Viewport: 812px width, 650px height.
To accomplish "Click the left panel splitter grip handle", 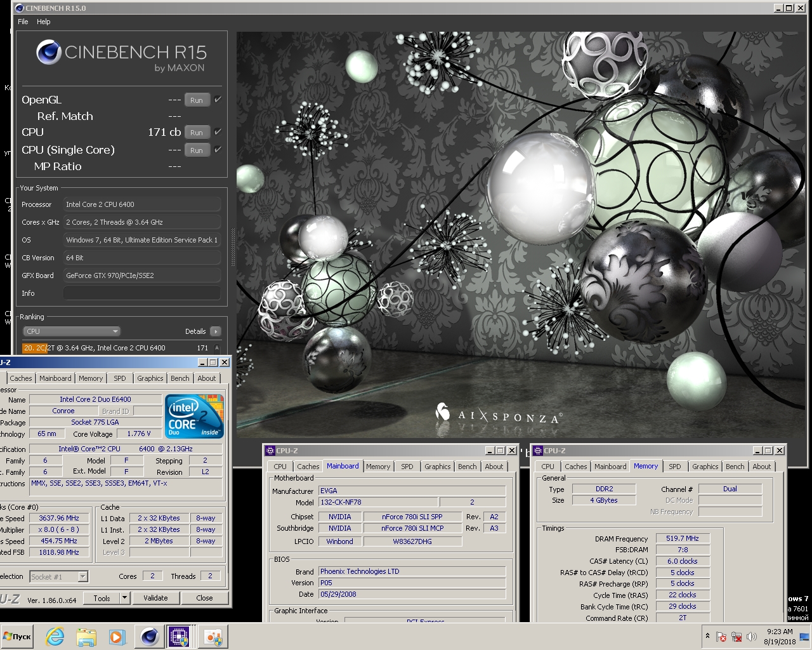I will point(233,248).
